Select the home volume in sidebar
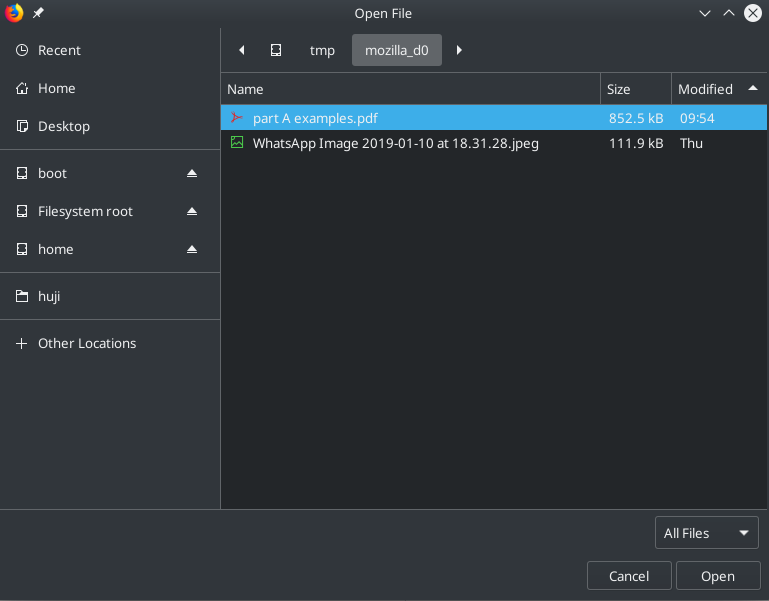This screenshot has width=769, height=601. (x=110, y=249)
